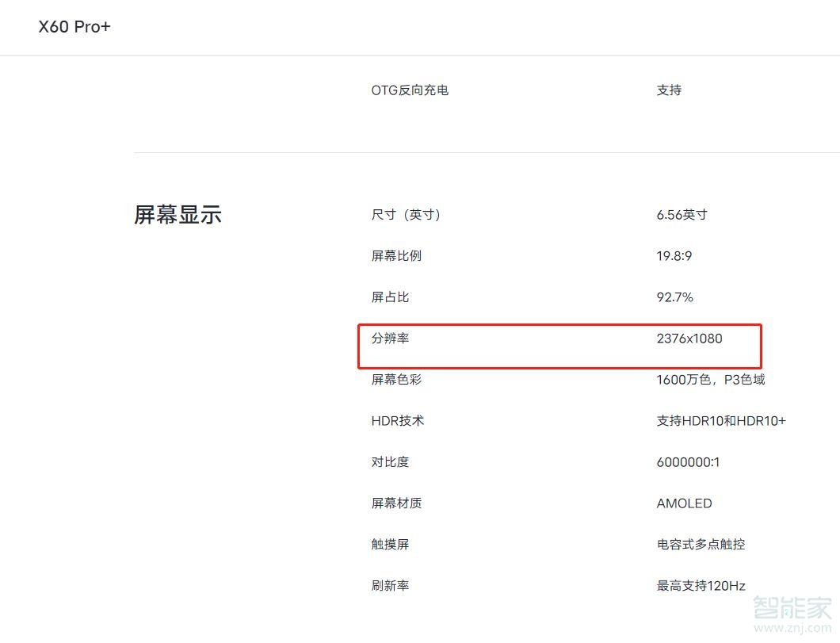Select the 尺寸（英寸） label
Viewport: 840px width, 643px height.
click(406, 214)
